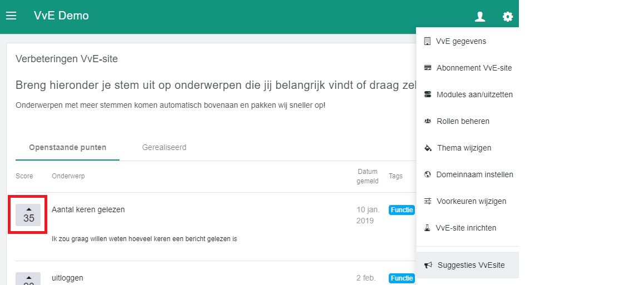
Task: Upvote the uitloggen topic
Action: (28, 279)
